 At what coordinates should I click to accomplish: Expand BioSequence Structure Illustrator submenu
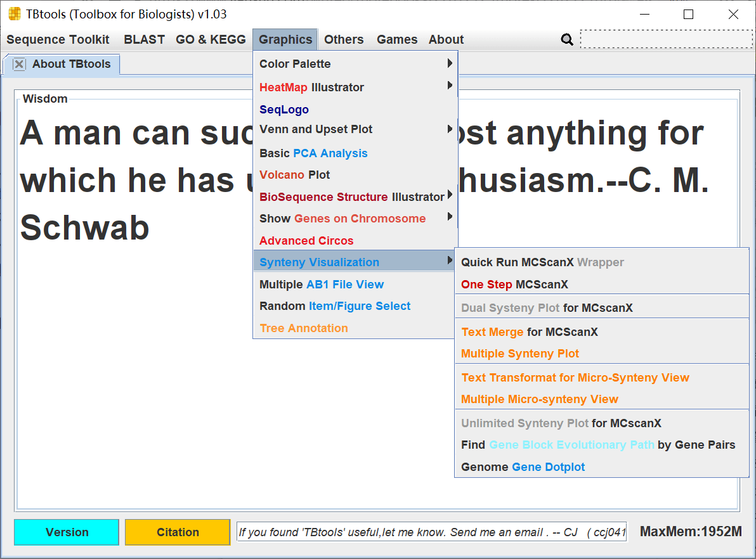pyautogui.click(x=355, y=196)
